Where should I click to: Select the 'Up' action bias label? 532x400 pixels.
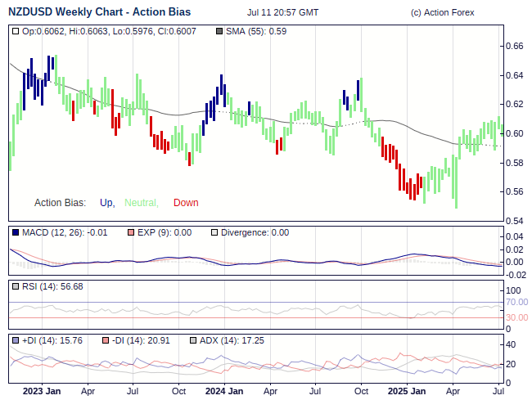tap(106, 203)
